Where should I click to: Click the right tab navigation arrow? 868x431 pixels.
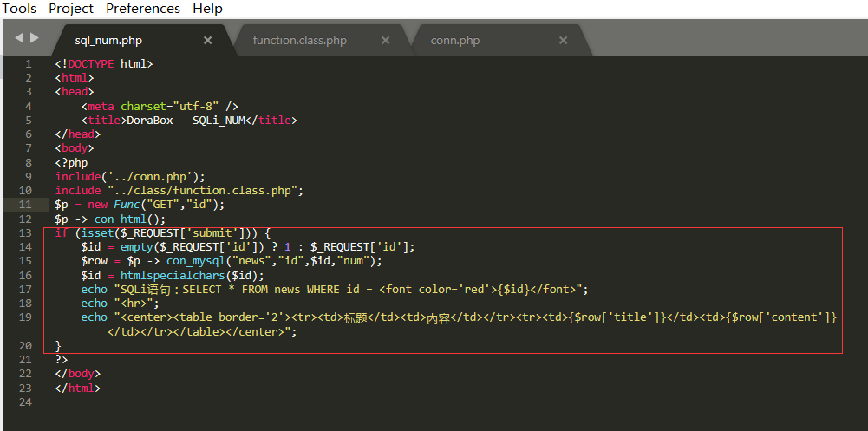coord(35,37)
